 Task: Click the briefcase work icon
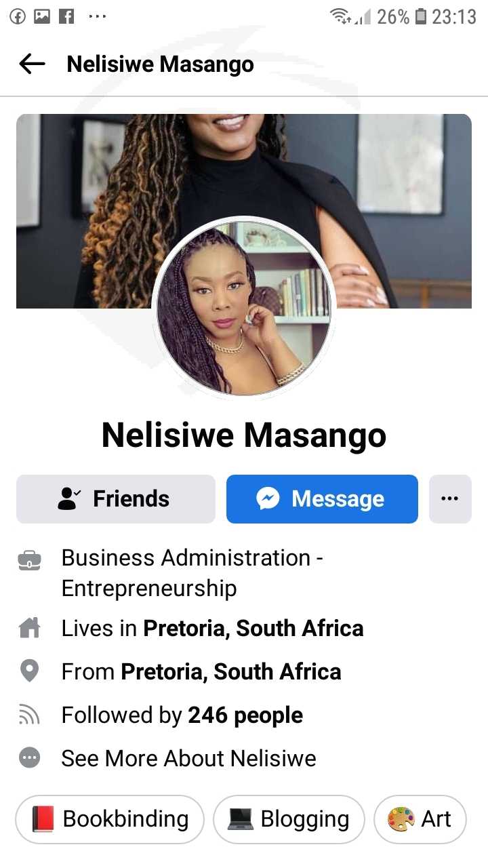tap(30, 560)
